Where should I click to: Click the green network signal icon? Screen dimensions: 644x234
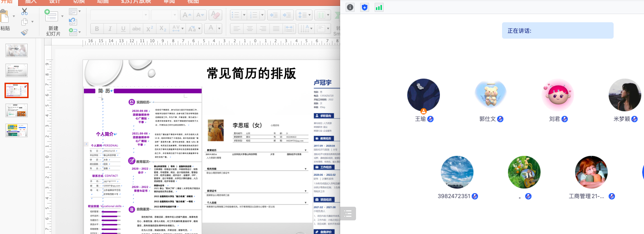coord(379,7)
